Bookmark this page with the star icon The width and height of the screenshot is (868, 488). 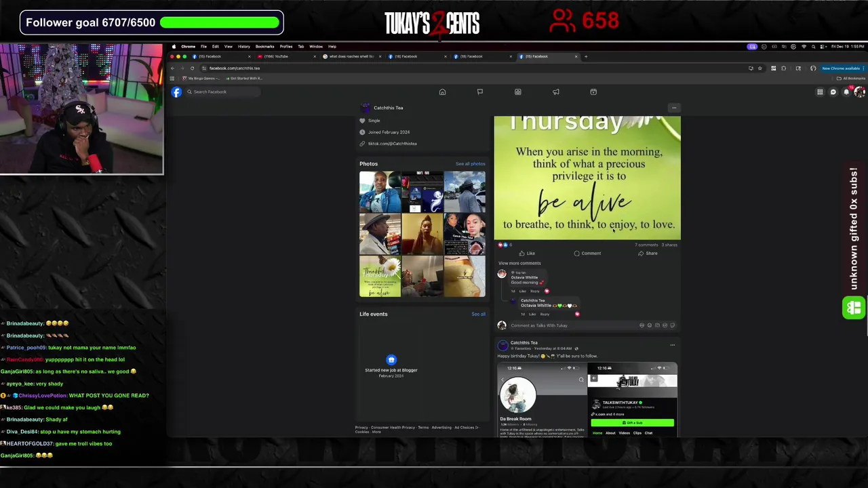pyautogui.click(x=759, y=68)
